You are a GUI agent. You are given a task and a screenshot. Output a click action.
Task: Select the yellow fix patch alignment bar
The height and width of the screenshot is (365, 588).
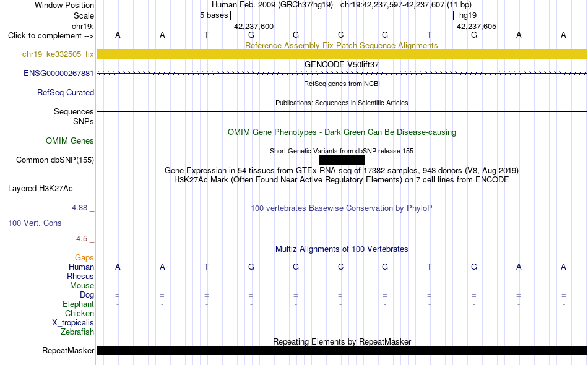coord(342,54)
